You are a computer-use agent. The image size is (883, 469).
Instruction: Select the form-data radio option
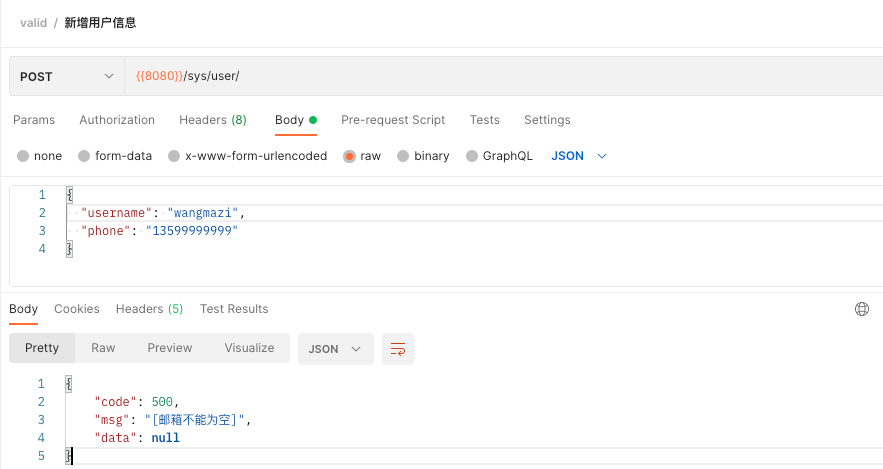point(84,156)
